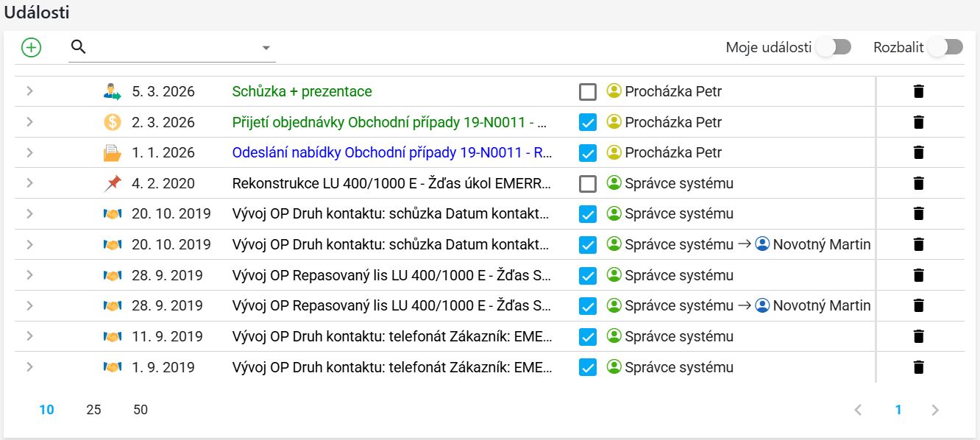
Task: Expand the Schůzka + prezentace row
Action: (x=29, y=91)
